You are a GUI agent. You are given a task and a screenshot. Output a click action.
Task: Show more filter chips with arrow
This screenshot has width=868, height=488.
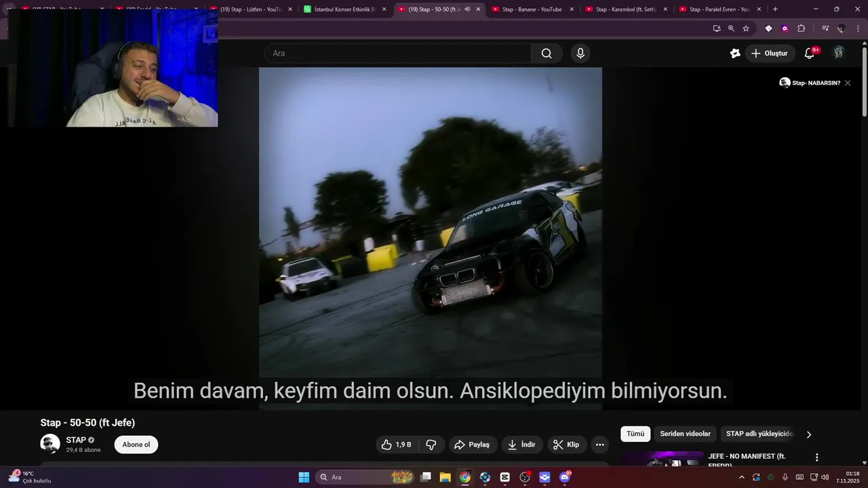(x=808, y=434)
